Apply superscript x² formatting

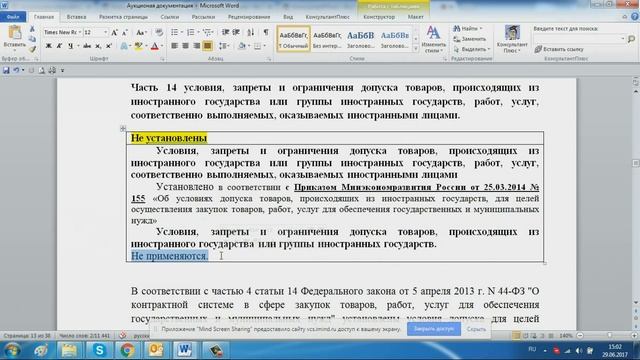pos(109,46)
